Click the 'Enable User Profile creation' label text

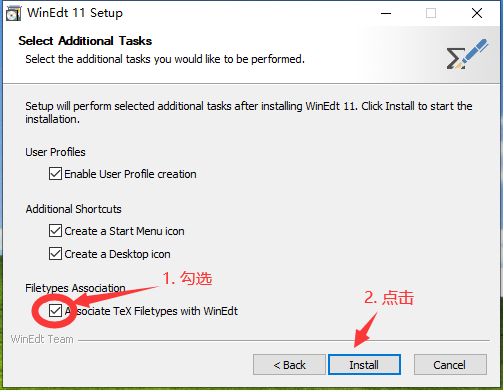pos(130,174)
